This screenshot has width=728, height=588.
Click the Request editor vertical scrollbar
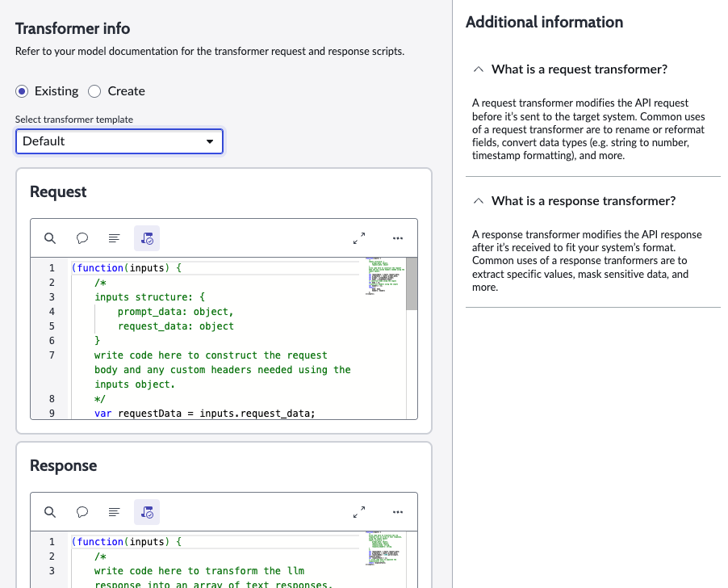click(x=412, y=283)
